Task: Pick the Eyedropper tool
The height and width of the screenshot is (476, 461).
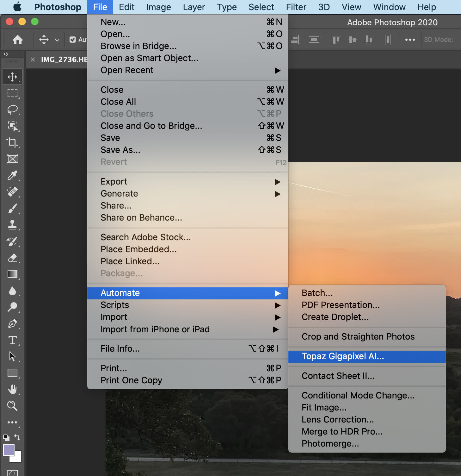Action: (12, 175)
